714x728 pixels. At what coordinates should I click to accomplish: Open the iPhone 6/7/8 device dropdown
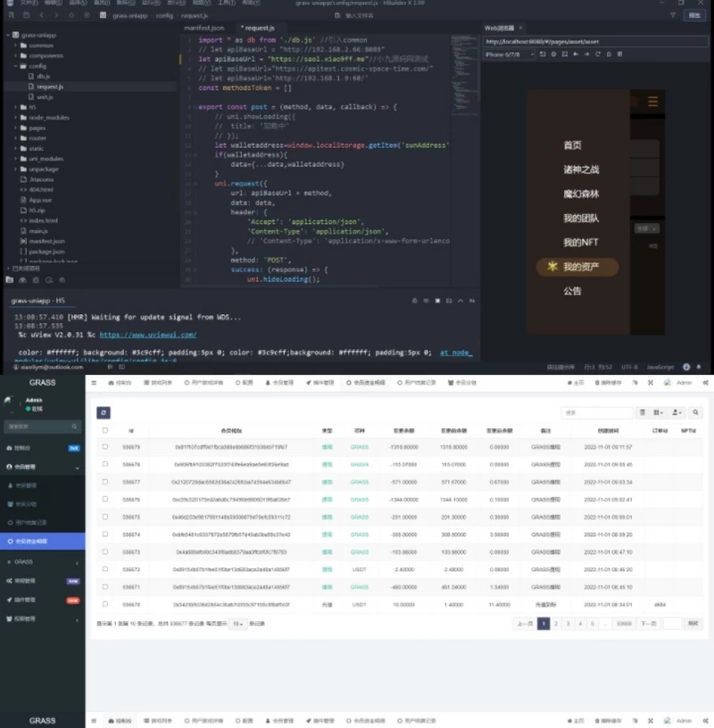coord(509,54)
